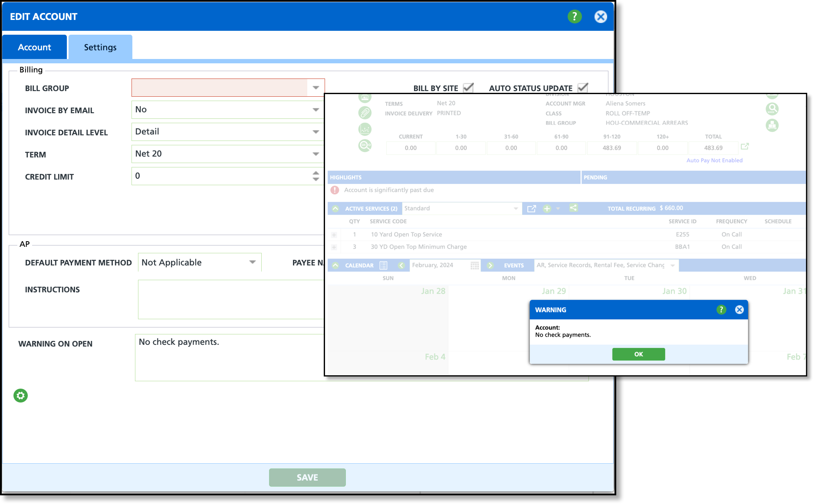Click OK in the Warning popup
This screenshot has height=504, width=815.
pos(638,354)
